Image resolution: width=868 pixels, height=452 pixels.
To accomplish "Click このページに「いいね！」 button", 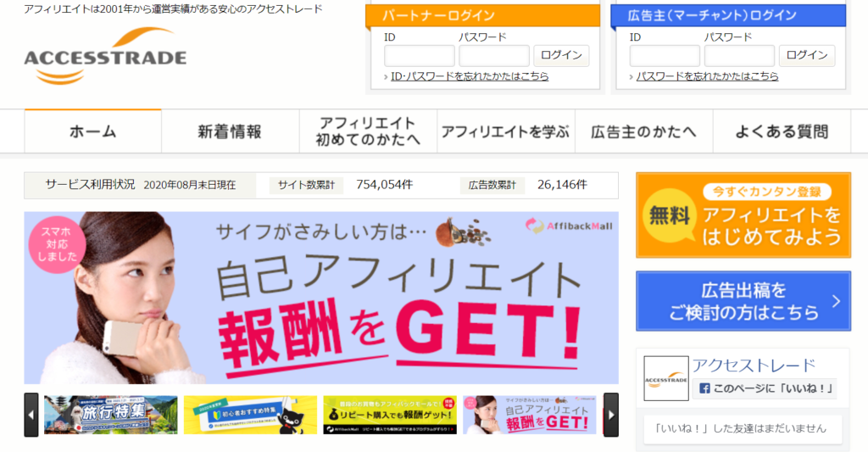I will [765, 389].
